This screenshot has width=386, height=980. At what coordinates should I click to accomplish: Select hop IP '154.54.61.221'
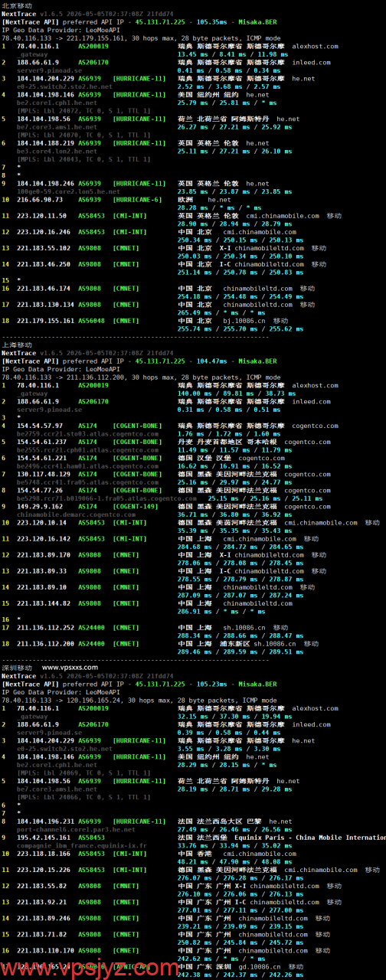click(41, 458)
